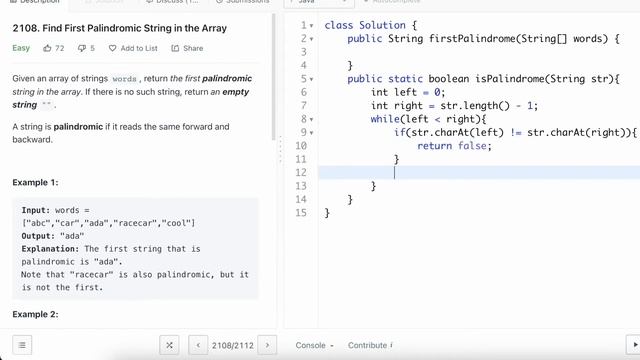
Task: Click the problem counter 2108/2112
Action: coord(233,345)
